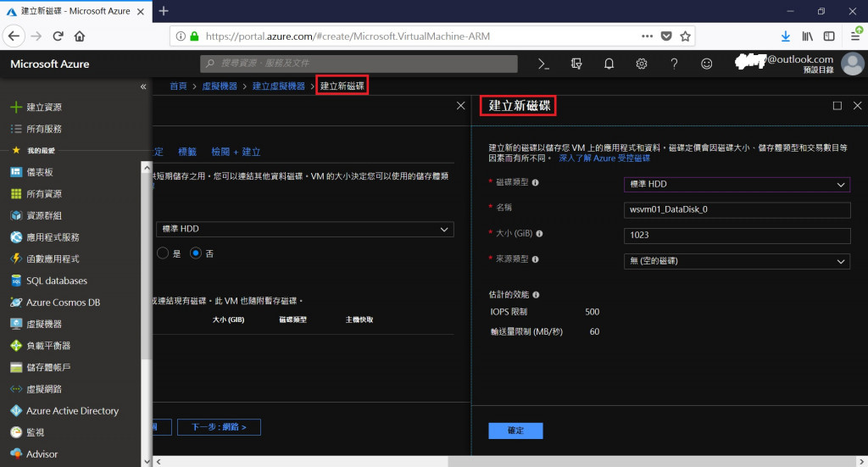This screenshot has width=868, height=467.
Task: Go to 虛擬機器 breadcrumb
Action: coord(220,86)
